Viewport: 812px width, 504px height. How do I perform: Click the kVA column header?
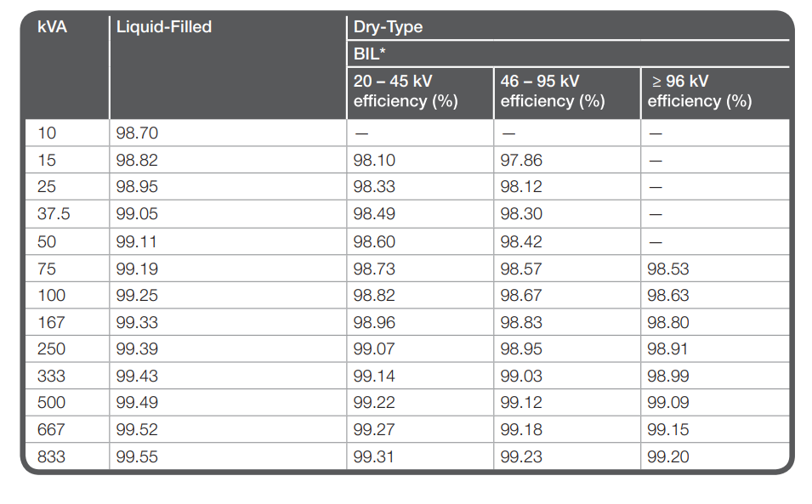(x=52, y=27)
